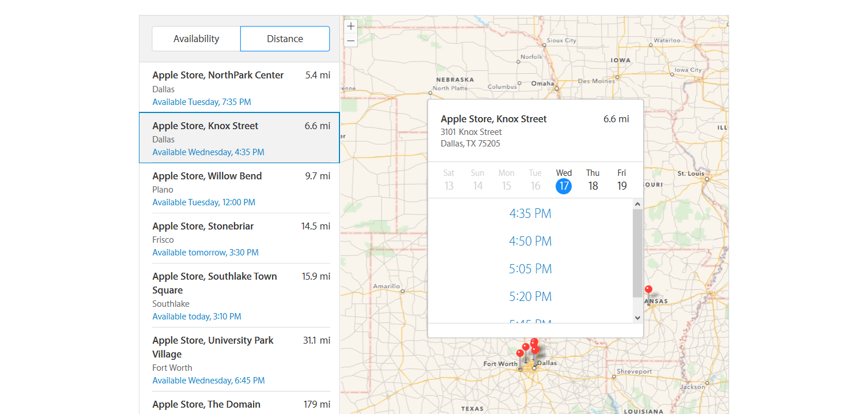
Task: Click the '9.7 mi' distance value
Action: coord(318,176)
